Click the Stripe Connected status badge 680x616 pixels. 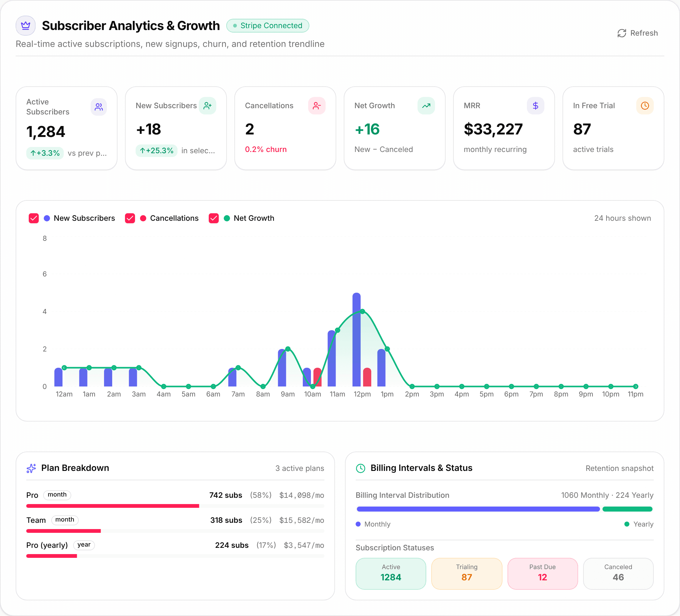(x=267, y=26)
